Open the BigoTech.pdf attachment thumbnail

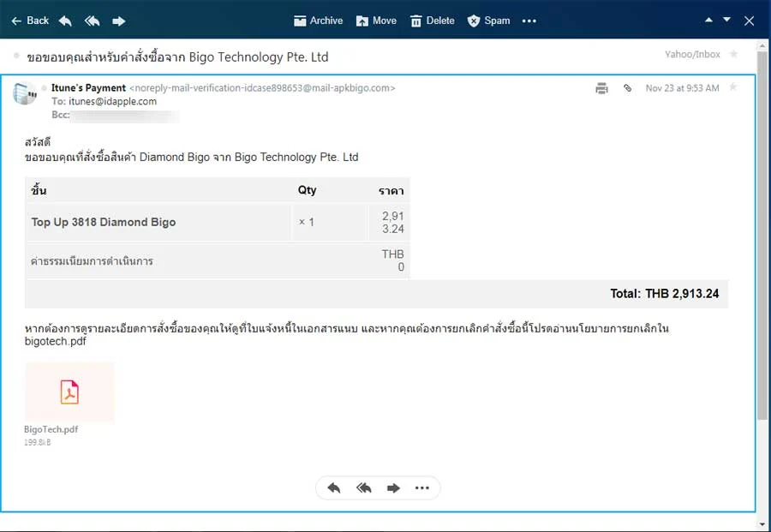pos(69,392)
